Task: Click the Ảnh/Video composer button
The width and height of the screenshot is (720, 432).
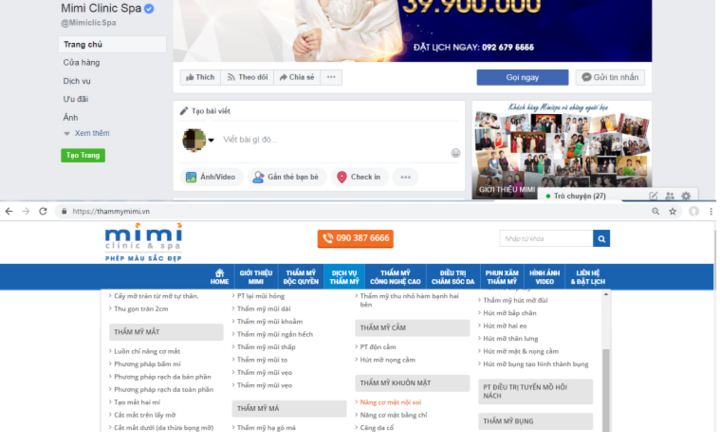Action: (x=211, y=177)
